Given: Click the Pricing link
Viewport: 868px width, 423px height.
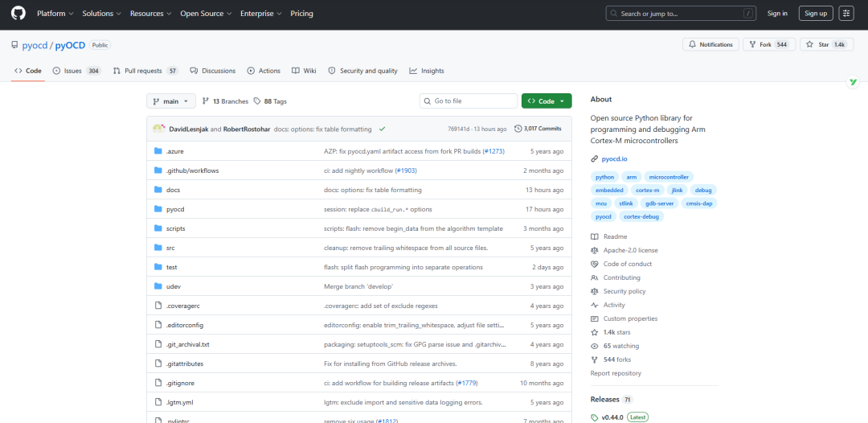Looking at the screenshot, I should click(301, 14).
